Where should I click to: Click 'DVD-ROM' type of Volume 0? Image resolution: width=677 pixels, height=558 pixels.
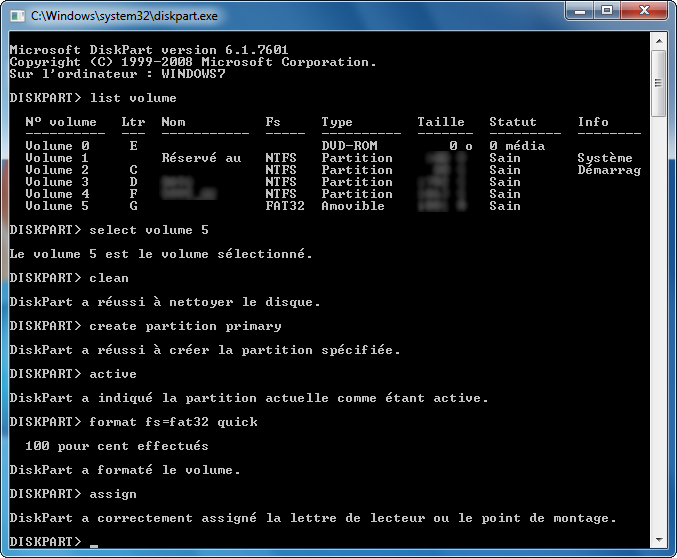pyautogui.click(x=349, y=146)
